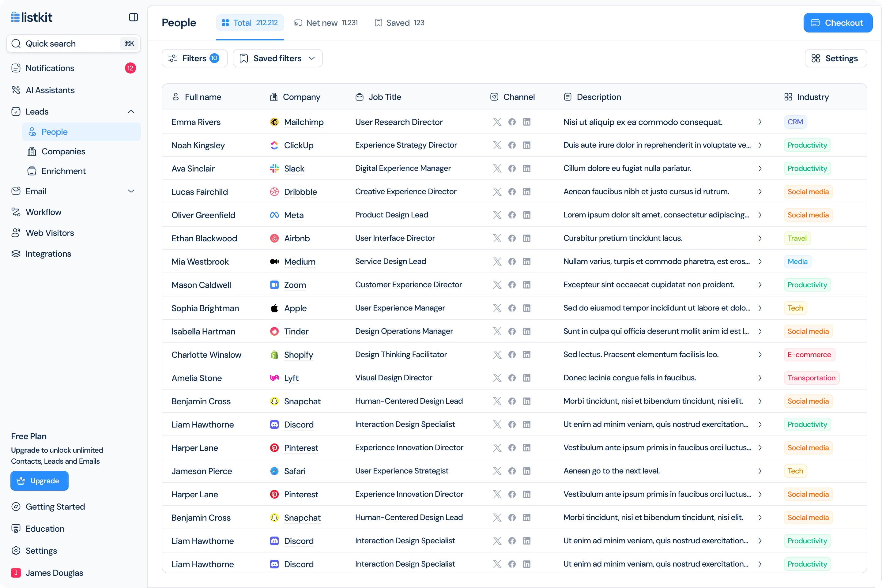The width and height of the screenshot is (882, 588).
Task: Open the Filters panel button
Action: coord(194,58)
